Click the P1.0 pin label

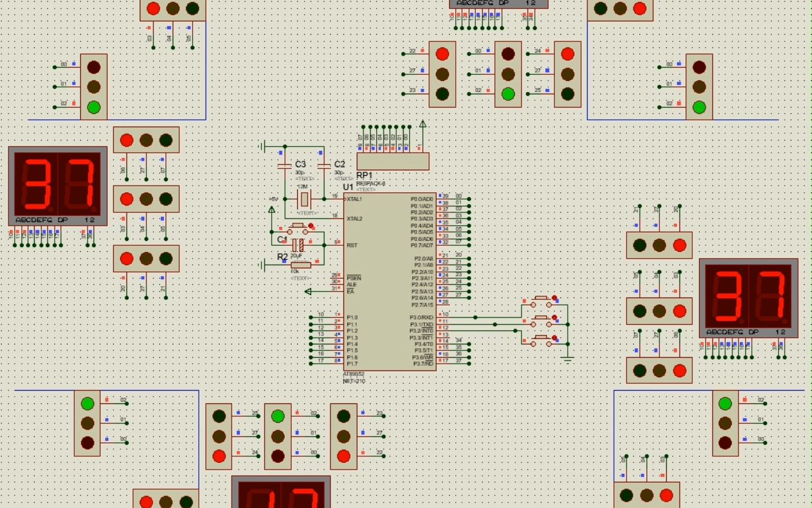(x=352, y=318)
